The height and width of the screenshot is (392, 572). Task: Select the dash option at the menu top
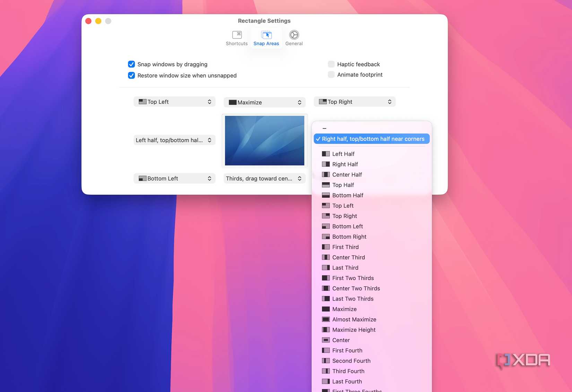pyautogui.click(x=324, y=128)
